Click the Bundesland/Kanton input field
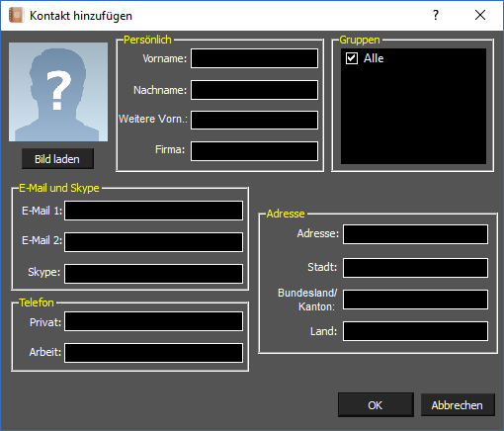504x431 pixels. tap(415, 300)
